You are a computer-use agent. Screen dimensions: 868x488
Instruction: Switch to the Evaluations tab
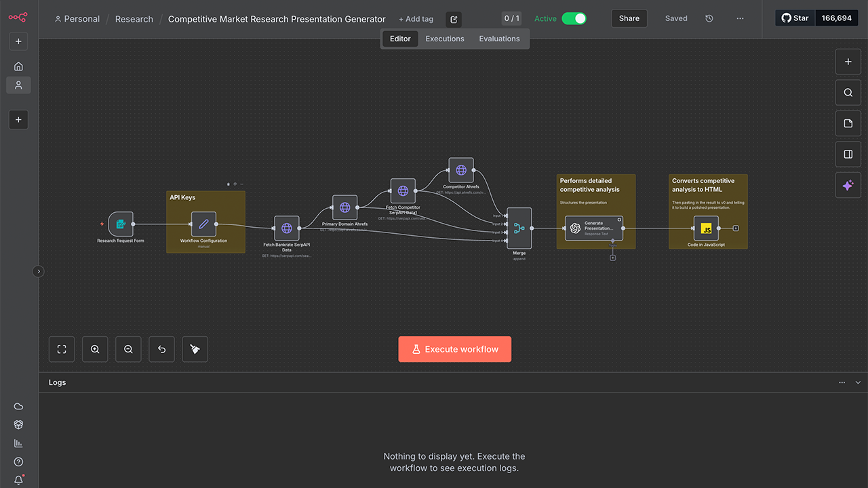(x=499, y=39)
